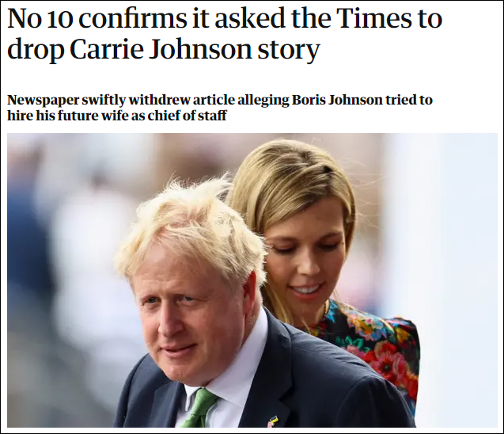Screen dimensions: 504x434
Task: Open the headline about No 10 and the Times
Action: coord(225,34)
